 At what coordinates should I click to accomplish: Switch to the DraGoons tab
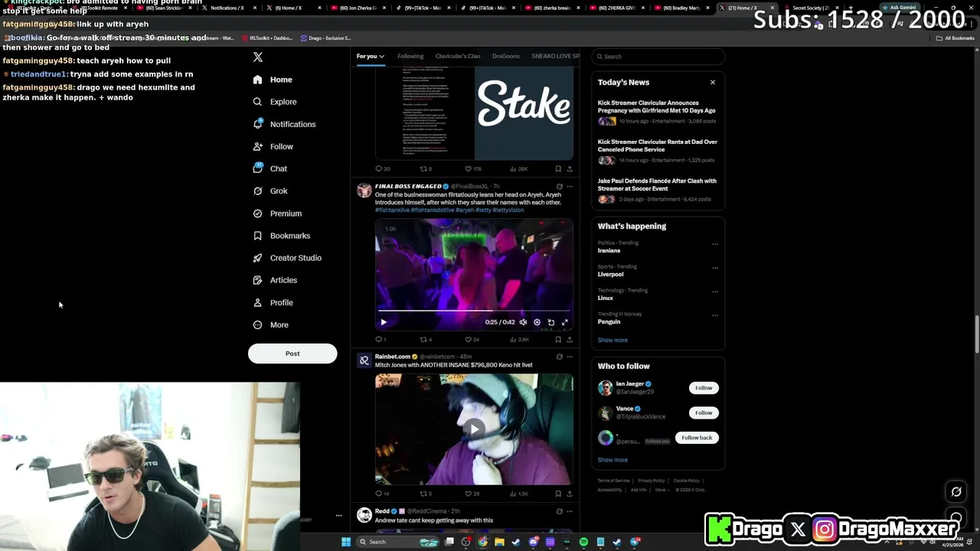point(506,56)
